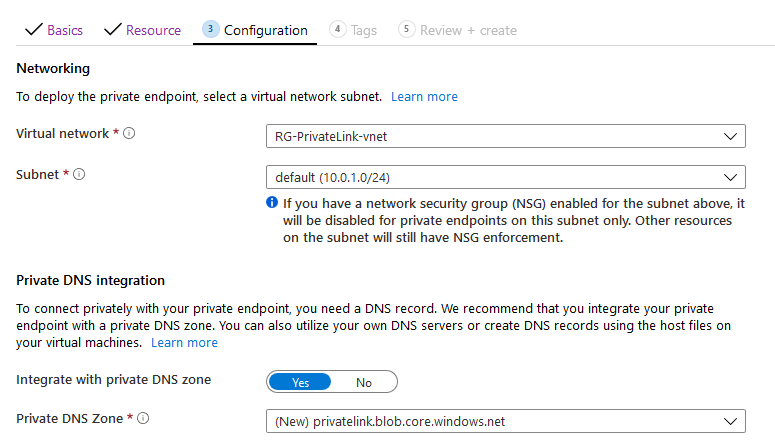Viewport: 775px width, 448px height.
Task: Switch to the Review + create tab
Action: [x=468, y=30]
